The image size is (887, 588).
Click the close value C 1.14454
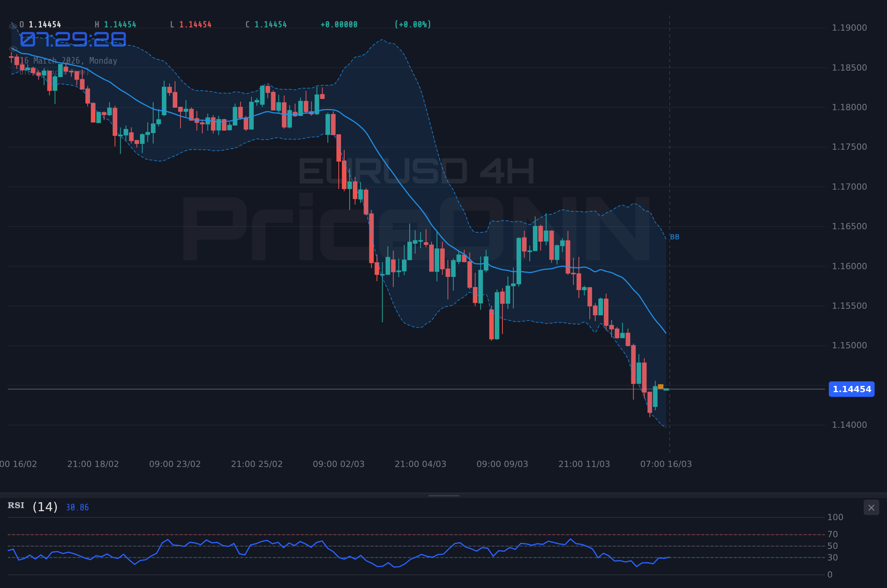[x=267, y=24]
